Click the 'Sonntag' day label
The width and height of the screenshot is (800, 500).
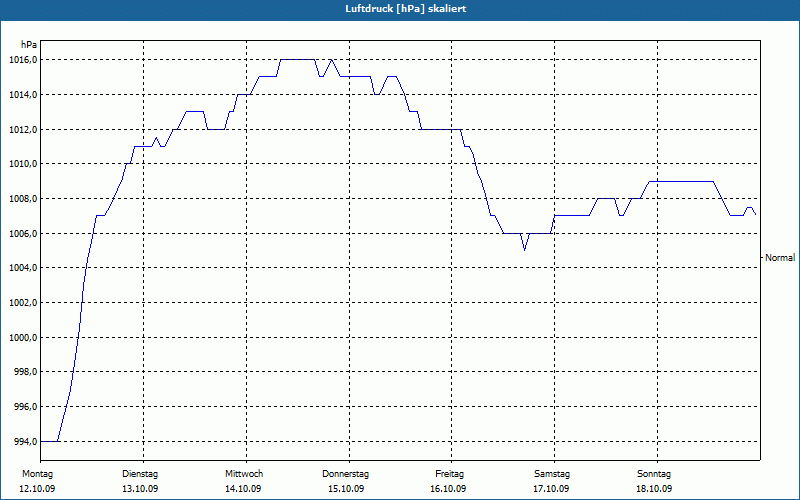tap(654, 474)
